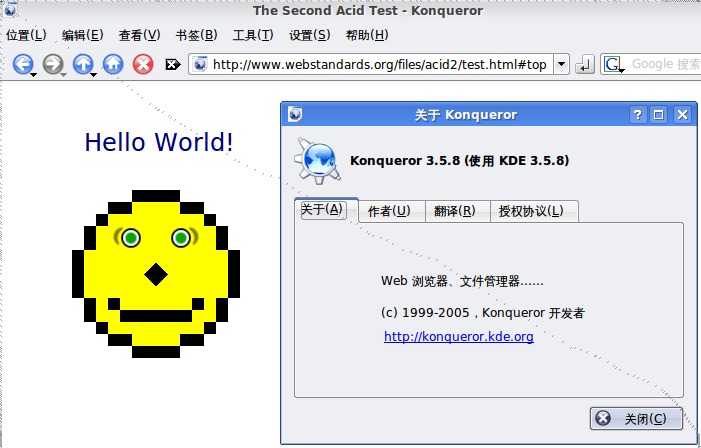The width and height of the screenshot is (701, 448).
Task: Click the smiley's left green eye
Action: (131, 238)
